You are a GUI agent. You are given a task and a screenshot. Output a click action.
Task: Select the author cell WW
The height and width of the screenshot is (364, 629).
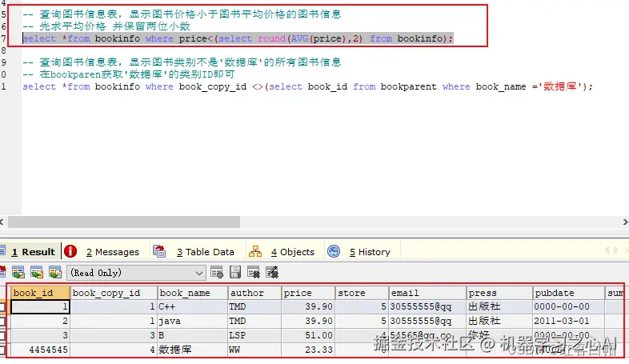tap(254, 350)
